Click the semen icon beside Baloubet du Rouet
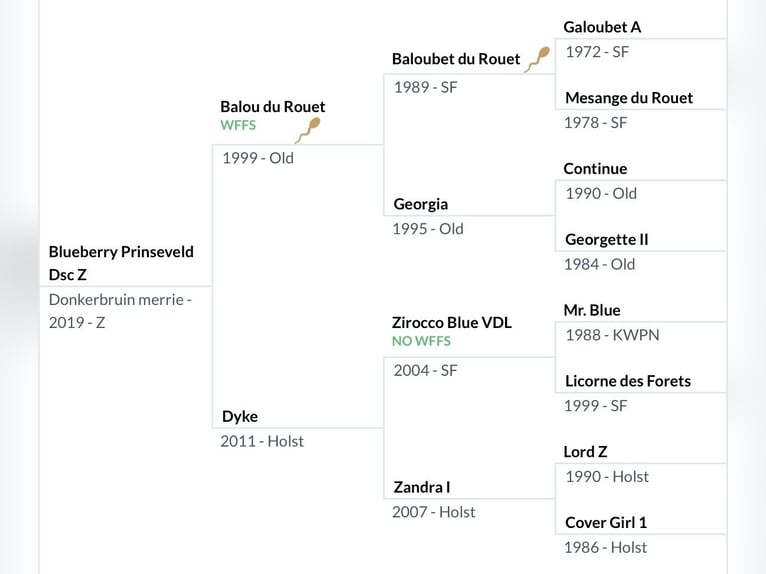 pyautogui.click(x=537, y=60)
